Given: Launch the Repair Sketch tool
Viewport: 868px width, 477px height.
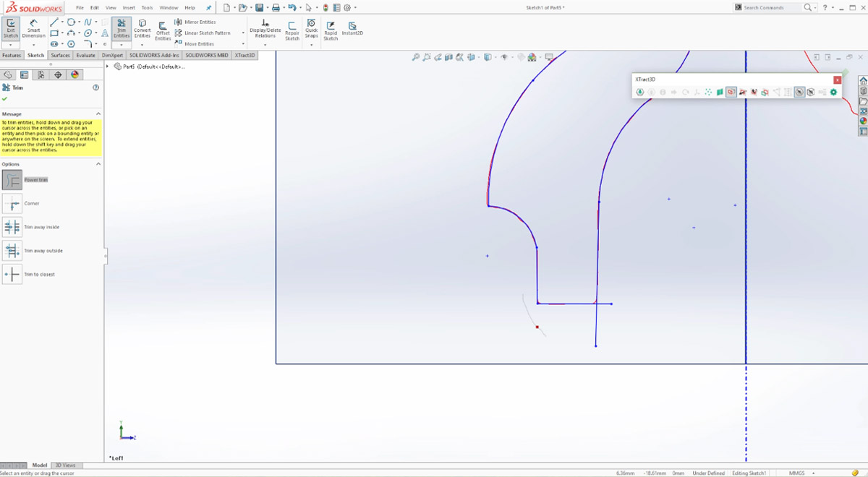Looking at the screenshot, I should [292, 30].
